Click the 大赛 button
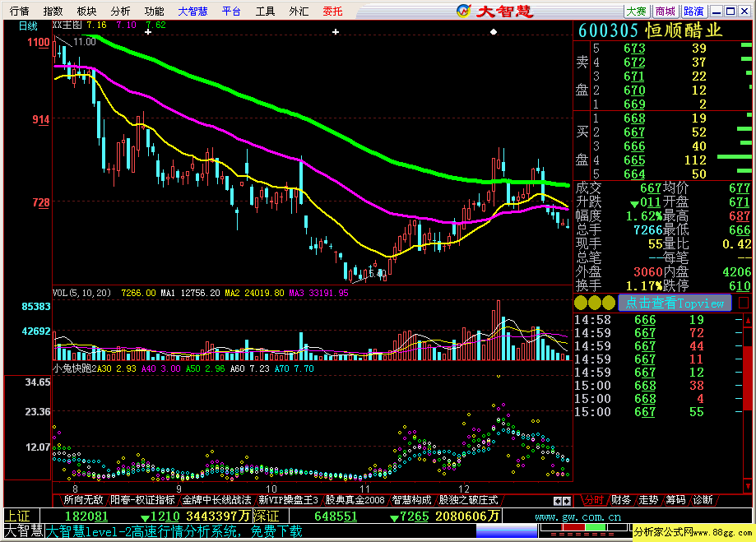Screen dimensions: 756x542 point(637,11)
